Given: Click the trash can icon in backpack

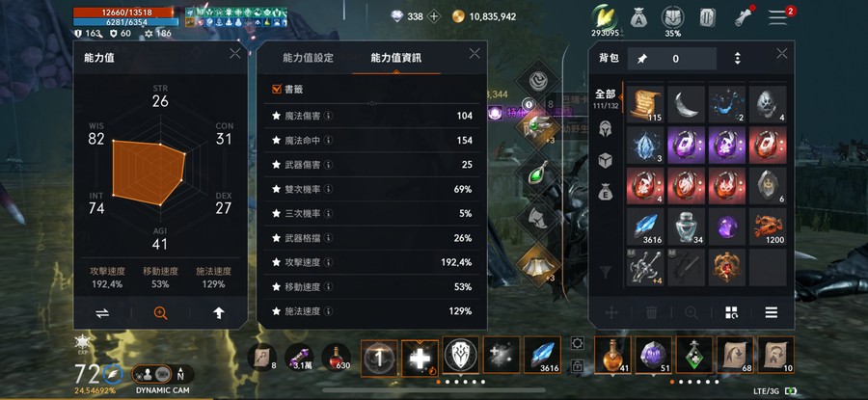Looking at the screenshot, I should 652,312.
